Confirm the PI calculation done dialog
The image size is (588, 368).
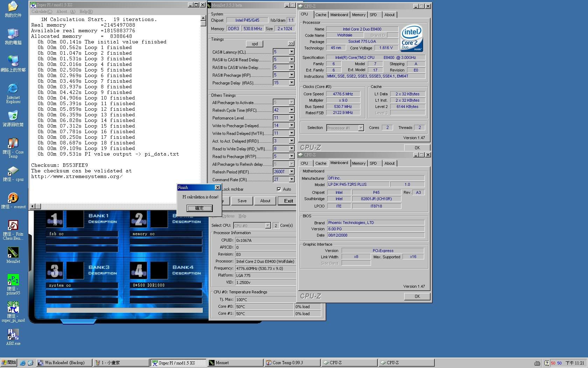coord(199,208)
